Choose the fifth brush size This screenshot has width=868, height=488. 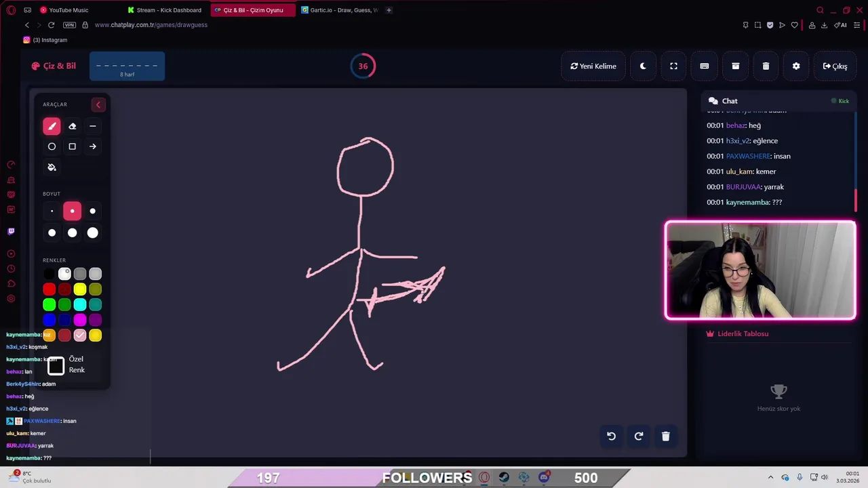pos(73,232)
